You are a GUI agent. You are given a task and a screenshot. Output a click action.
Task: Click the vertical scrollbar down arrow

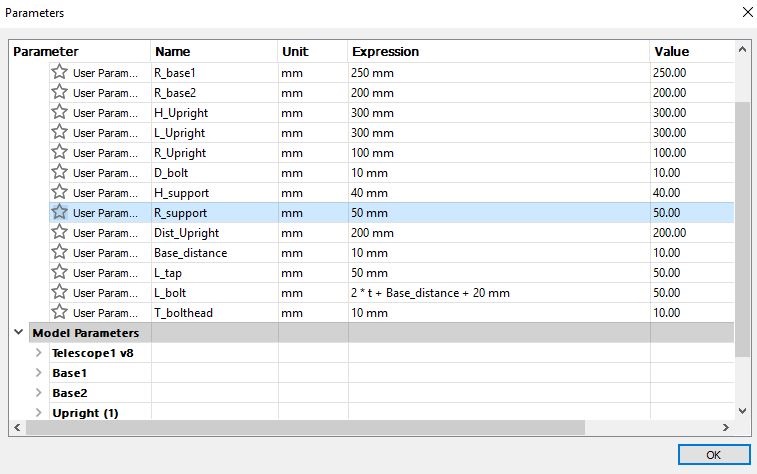(x=743, y=411)
